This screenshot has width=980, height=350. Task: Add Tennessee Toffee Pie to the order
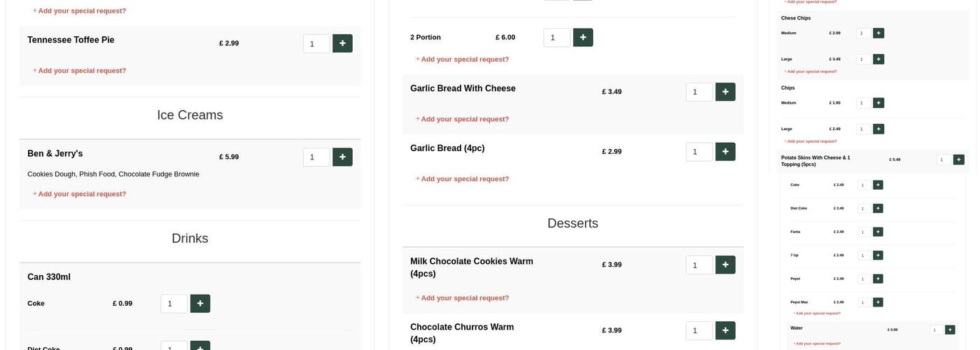tap(342, 43)
